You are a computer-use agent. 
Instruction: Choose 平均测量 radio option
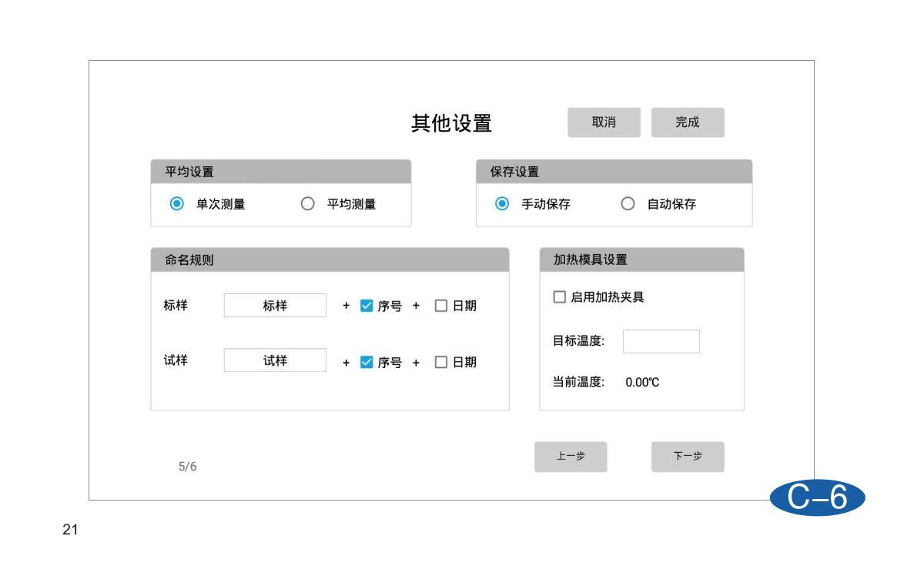click(308, 204)
